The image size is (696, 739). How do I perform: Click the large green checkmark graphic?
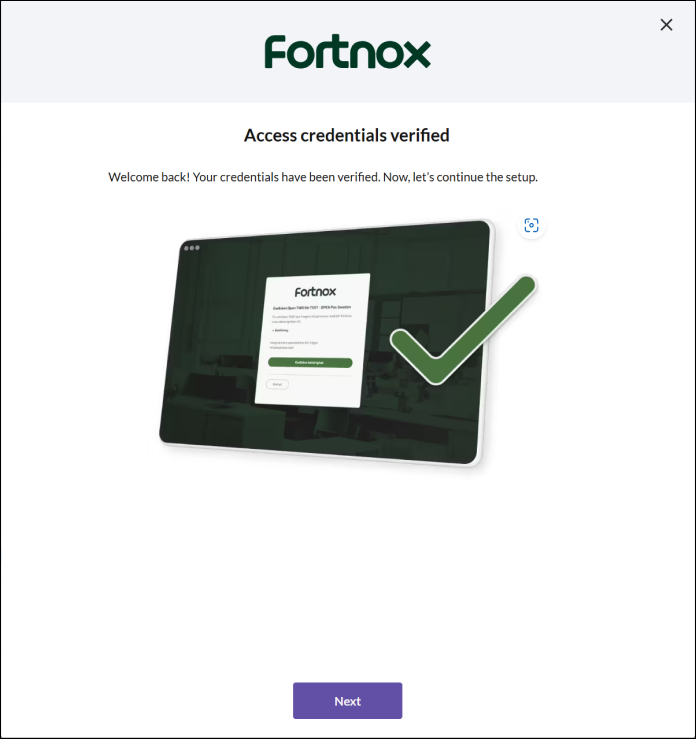[463, 329]
